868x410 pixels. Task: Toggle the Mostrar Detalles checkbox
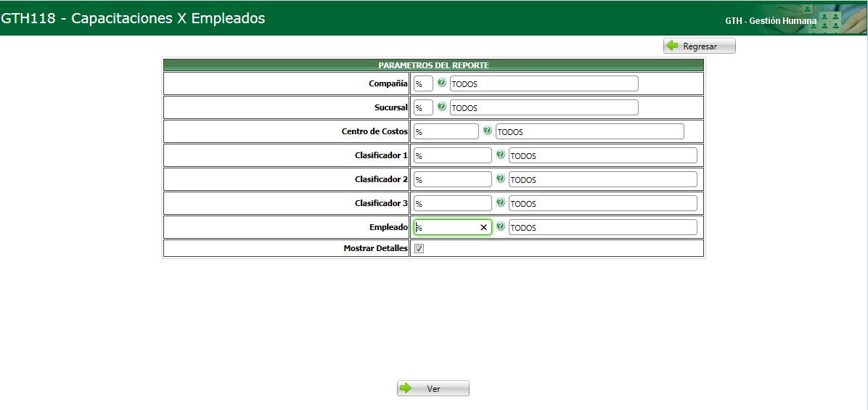[419, 249]
